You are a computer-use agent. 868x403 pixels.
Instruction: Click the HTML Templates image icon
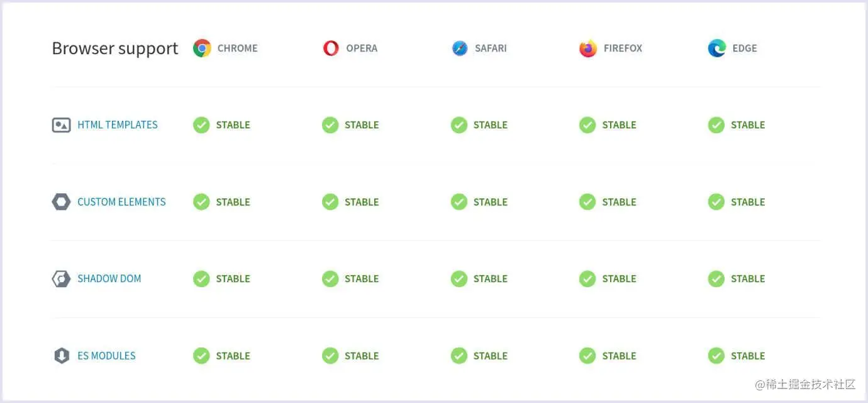[x=61, y=125]
